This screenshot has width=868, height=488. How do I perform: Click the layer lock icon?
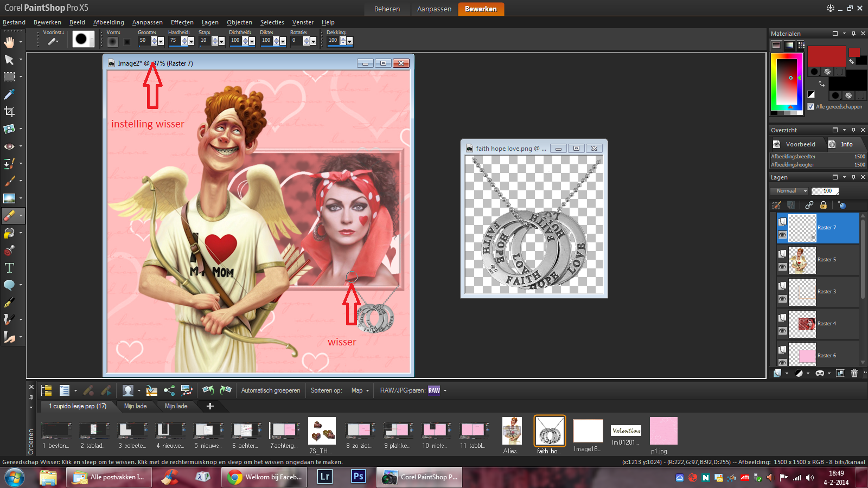coord(824,205)
